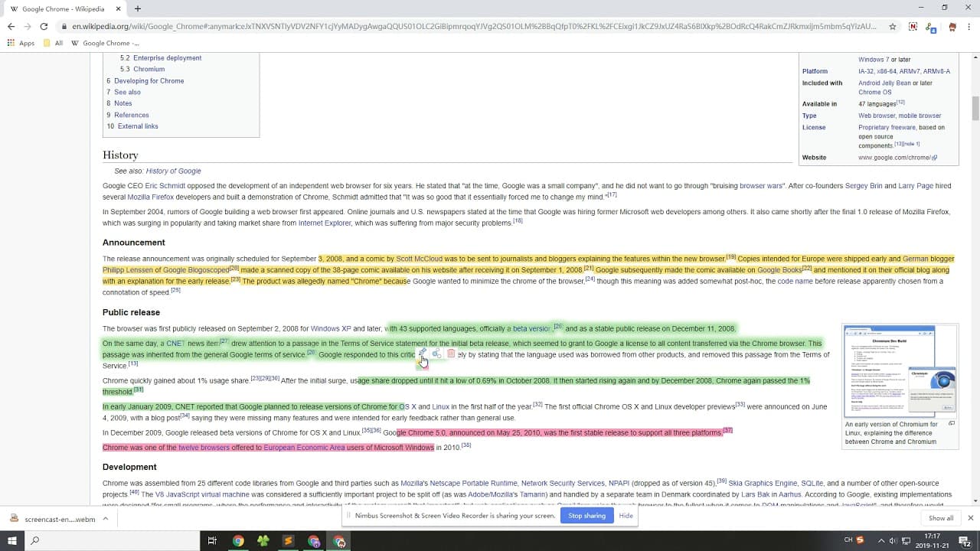980x551 pixels.
Task: Go to contents item 7 See also
Action: click(x=123, y=92)
